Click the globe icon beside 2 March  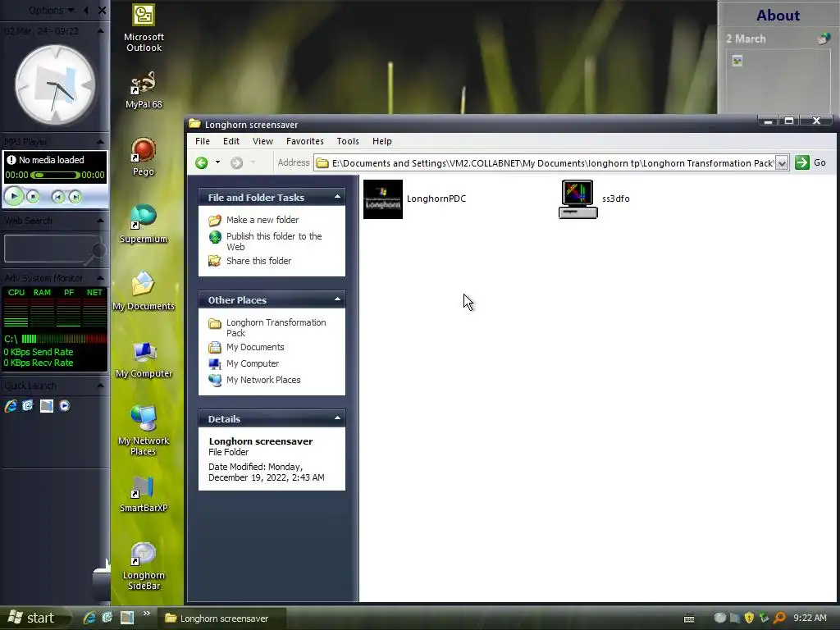[x=824, y=38]
